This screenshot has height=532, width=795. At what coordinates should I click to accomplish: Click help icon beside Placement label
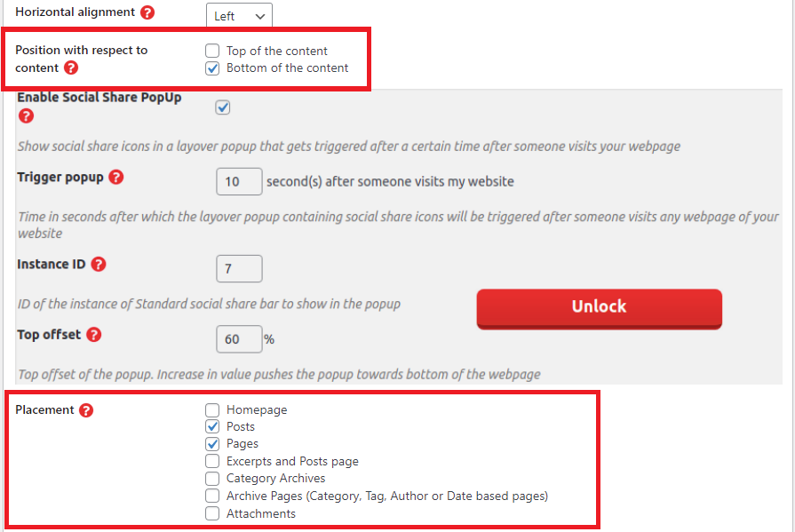pyautogui.click(x=86, y=410)
